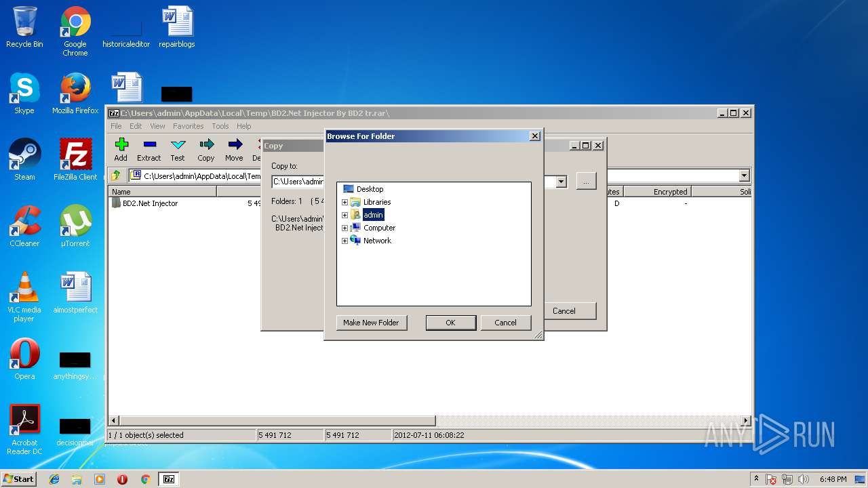Open VLC media player desktop shortcut

[24, 297]
